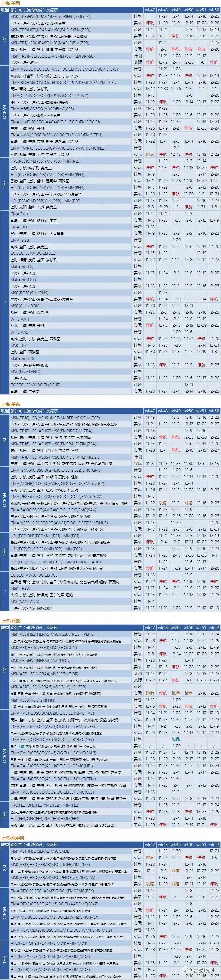Click row MSC(MUSTANG)
Image resolution: width=221 pixels, height=980 pixels.
[71, 372]
